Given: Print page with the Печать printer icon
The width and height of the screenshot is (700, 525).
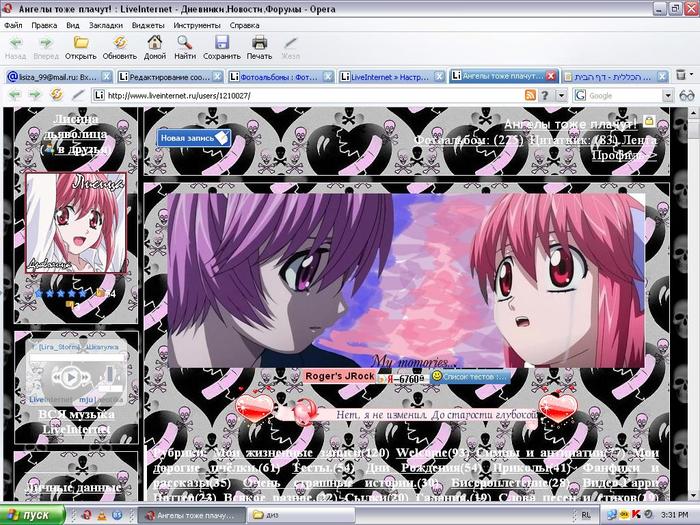Looking at the screenshot, I should (259, 48).
